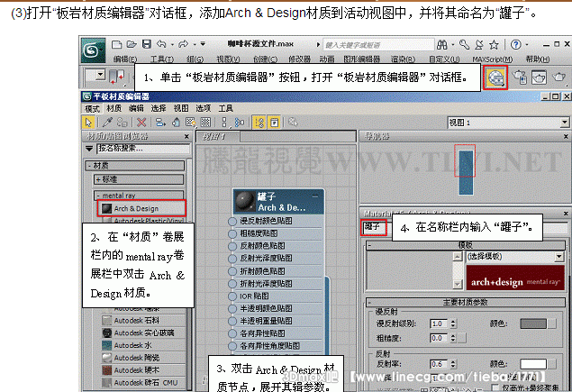Select Arch & Design material in browser

click(x=142, y=208)
